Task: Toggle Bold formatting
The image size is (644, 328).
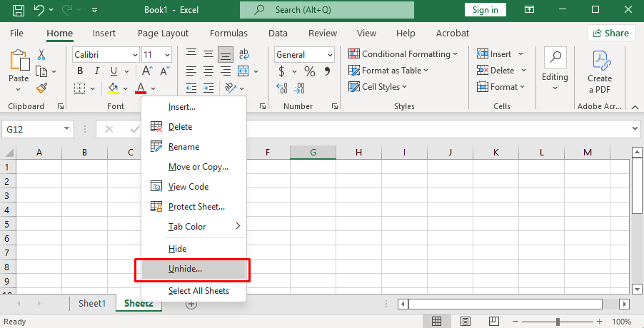Action: pos(80,71)
